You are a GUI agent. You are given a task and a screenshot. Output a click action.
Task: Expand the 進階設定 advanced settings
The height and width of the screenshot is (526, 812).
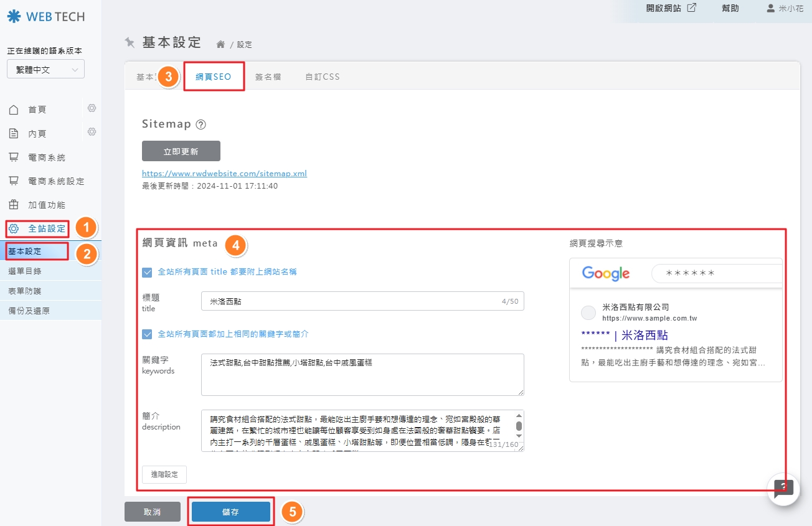pyautogui.click(x=164, y=474)
